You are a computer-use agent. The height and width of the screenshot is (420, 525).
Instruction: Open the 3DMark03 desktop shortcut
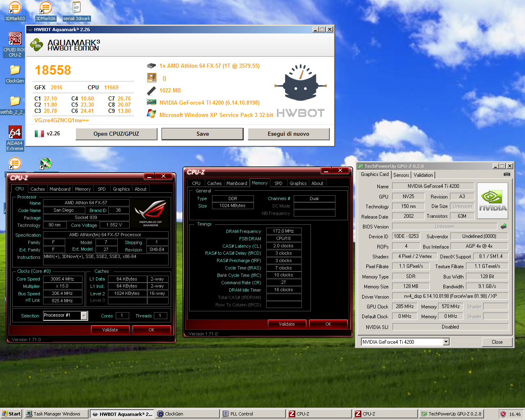point(15,11)
